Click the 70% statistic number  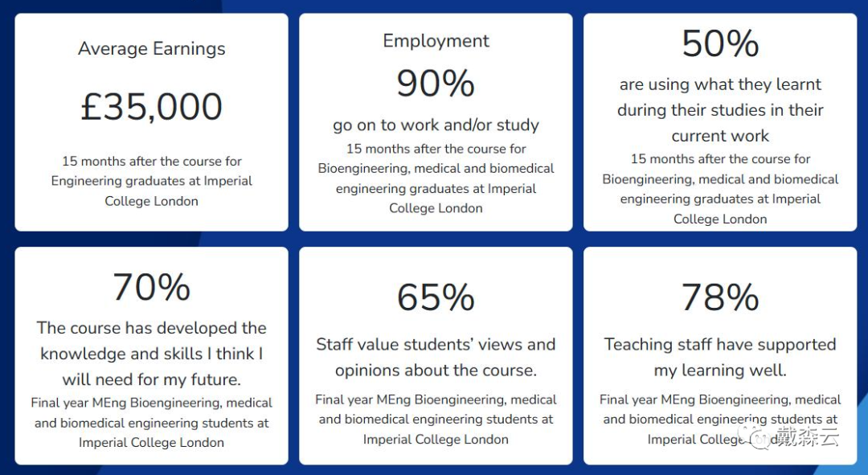(x=152, y=287)
